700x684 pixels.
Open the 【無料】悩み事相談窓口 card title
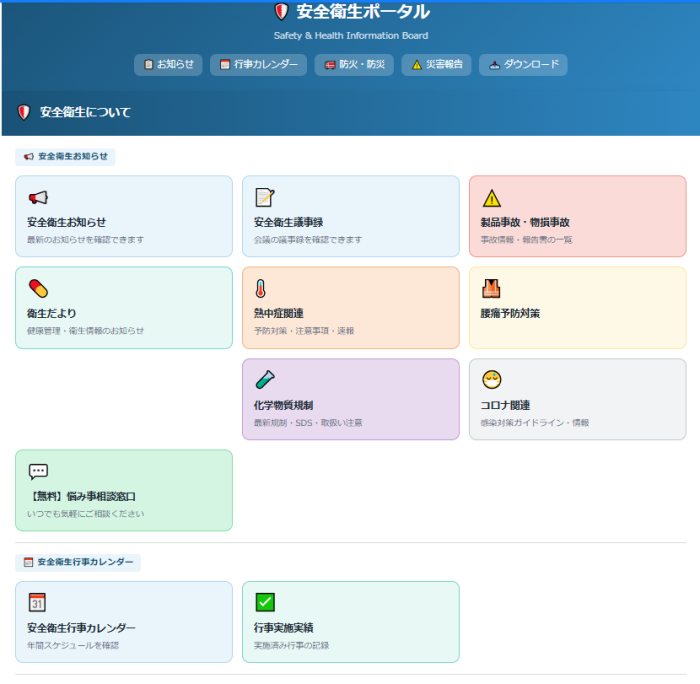coord(82,496)
